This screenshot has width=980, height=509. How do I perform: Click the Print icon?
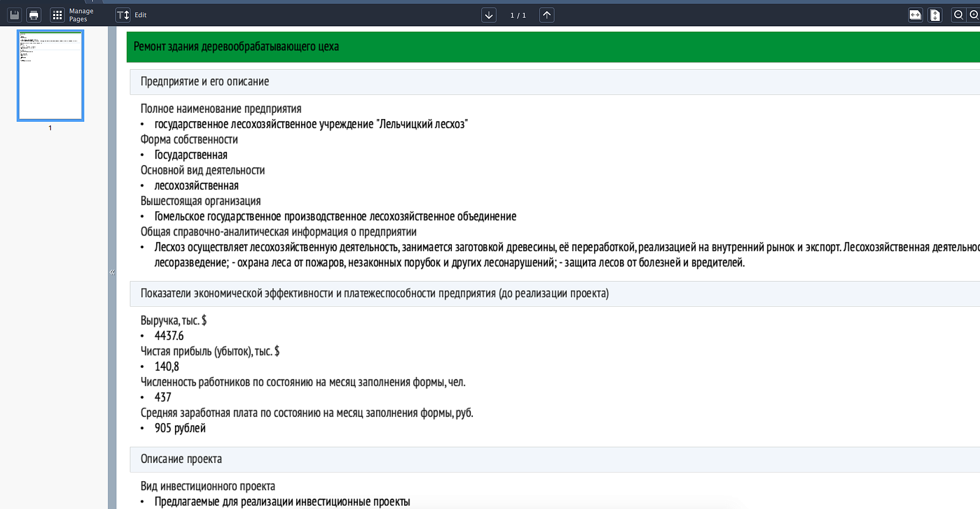click(34, 15)
